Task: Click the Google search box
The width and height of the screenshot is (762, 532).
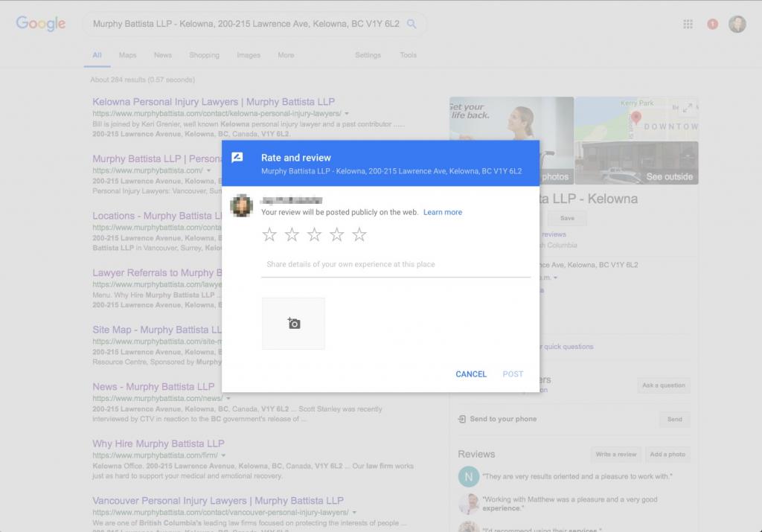Action: (255, 24)
